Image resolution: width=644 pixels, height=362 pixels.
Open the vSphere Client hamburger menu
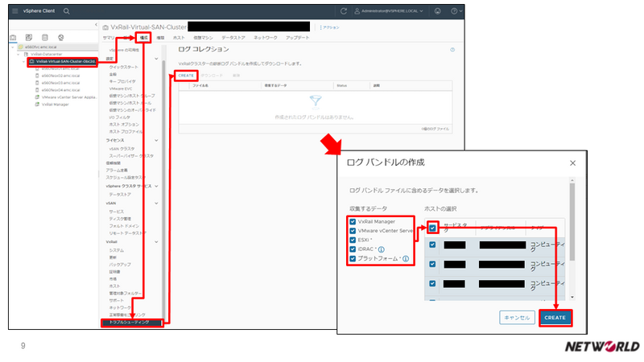[x=14, y=11]
